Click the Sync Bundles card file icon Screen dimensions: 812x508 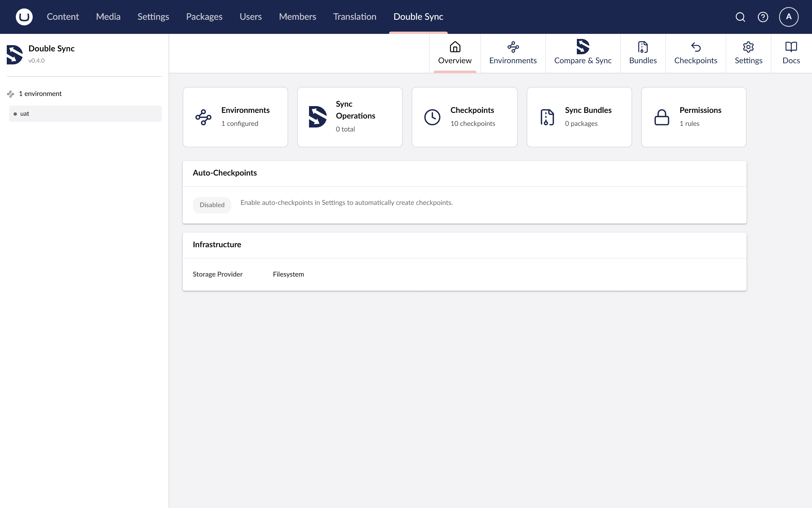pos(547,117)
